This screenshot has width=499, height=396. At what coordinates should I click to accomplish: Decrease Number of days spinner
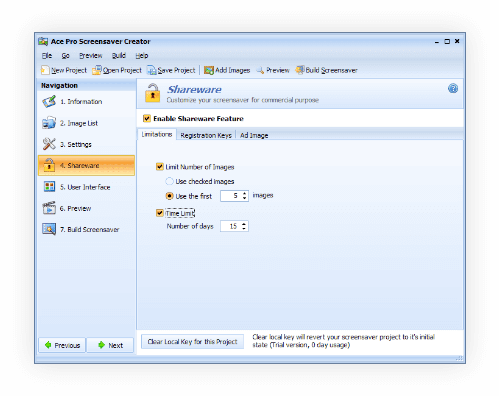click(x=244, y=229)
